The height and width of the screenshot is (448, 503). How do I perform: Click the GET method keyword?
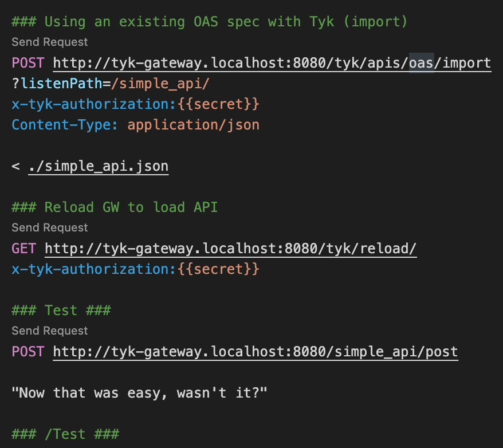(23, 249)
